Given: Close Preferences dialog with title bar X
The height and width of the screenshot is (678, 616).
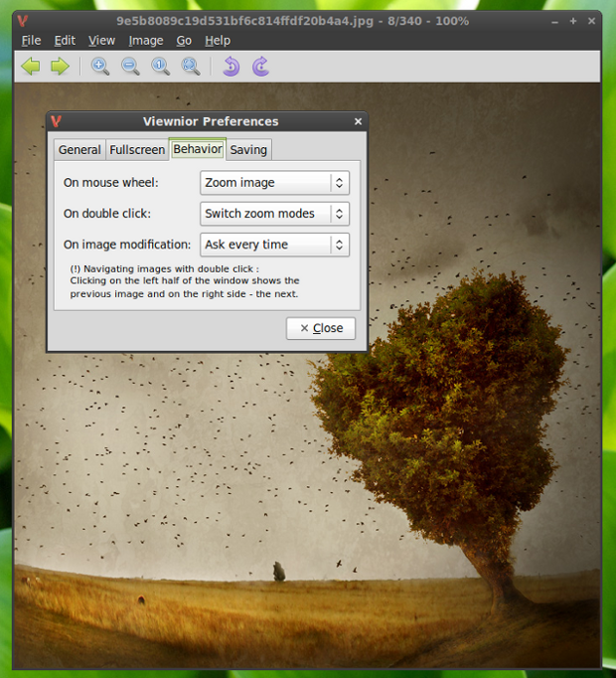Looking at the screenshot, I should pyautogui.click(x=358, y=121).
